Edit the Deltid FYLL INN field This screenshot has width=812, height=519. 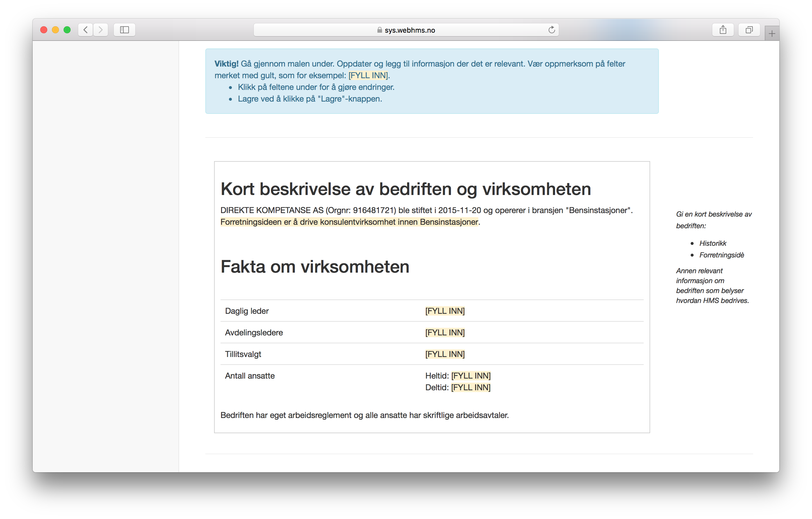pyautogui.click(x=471, y=387)
